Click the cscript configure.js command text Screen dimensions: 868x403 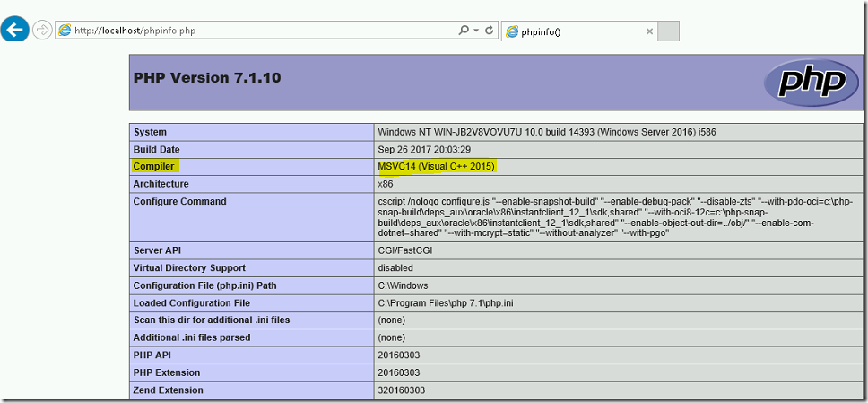(614, 217)
